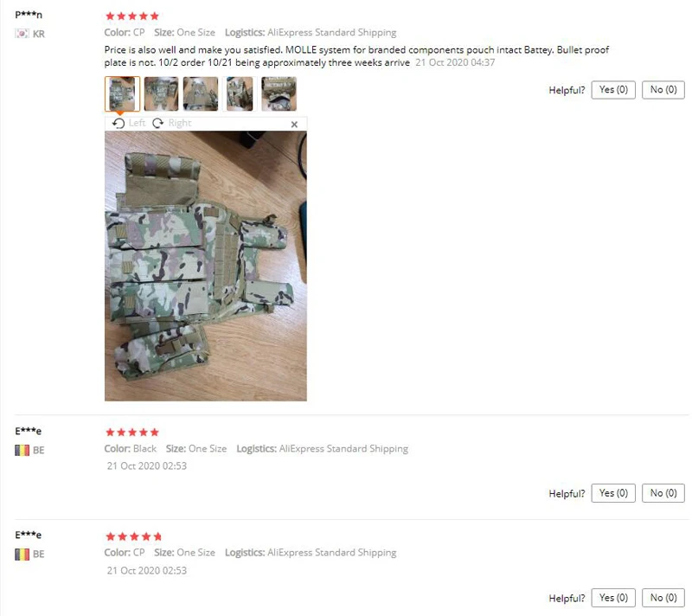The width and height of the screenshot is (692, 616).
Task: Open the fourth review photo thumbnail
Action: [x=240, y=93]
